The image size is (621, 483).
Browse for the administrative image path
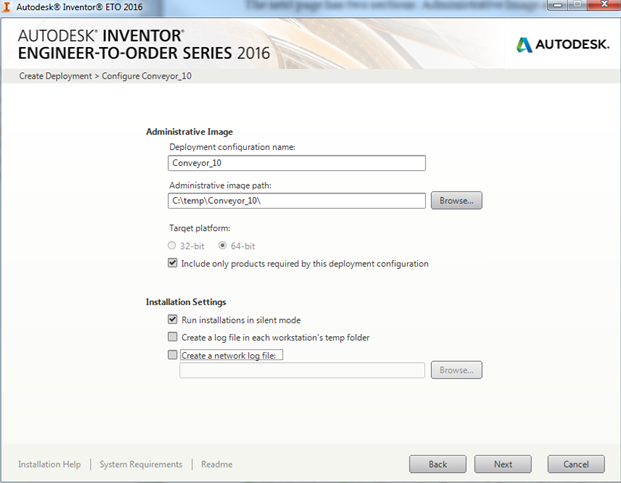pos(456,200)
